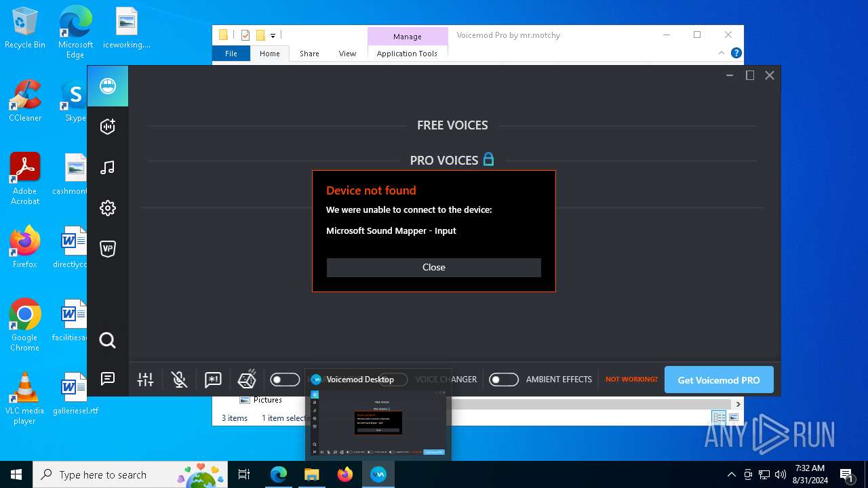Click the NOT WORKING? link
Image resolution: width=868 pixels, height=488 pixels.
tap(631, 380)
